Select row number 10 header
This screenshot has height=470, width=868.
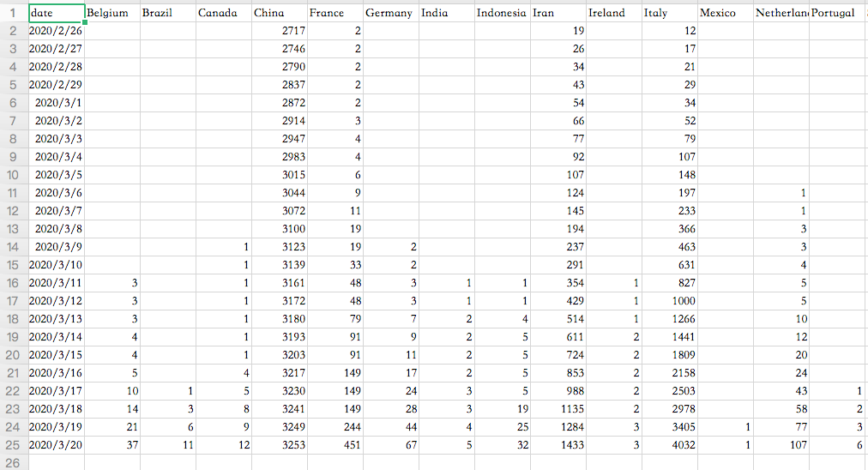pyautogui.click(x=13, y=175)
